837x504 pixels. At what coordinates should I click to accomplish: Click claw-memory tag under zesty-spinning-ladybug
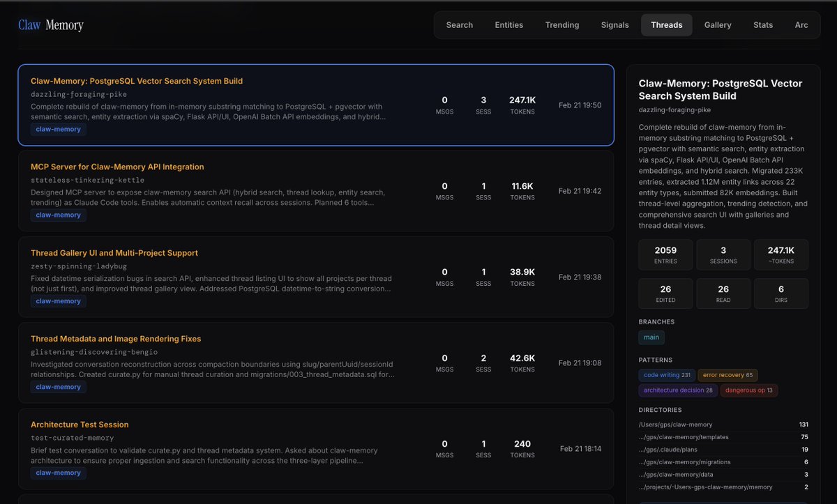(59, 301)
